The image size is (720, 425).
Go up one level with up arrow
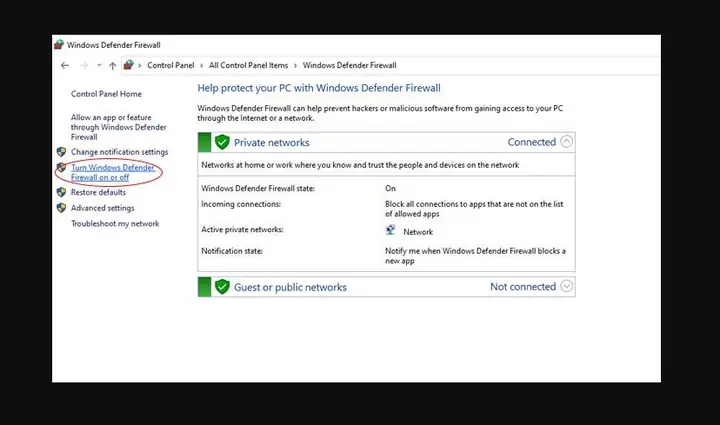point(112,66)
